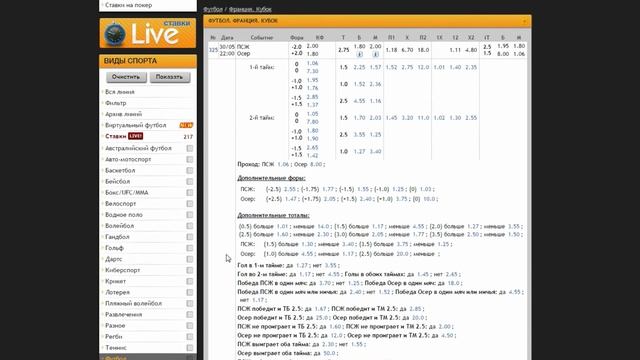Screen dimensions: 640x360
Task: Open Ставки на покер link
Action: (128, 5)
